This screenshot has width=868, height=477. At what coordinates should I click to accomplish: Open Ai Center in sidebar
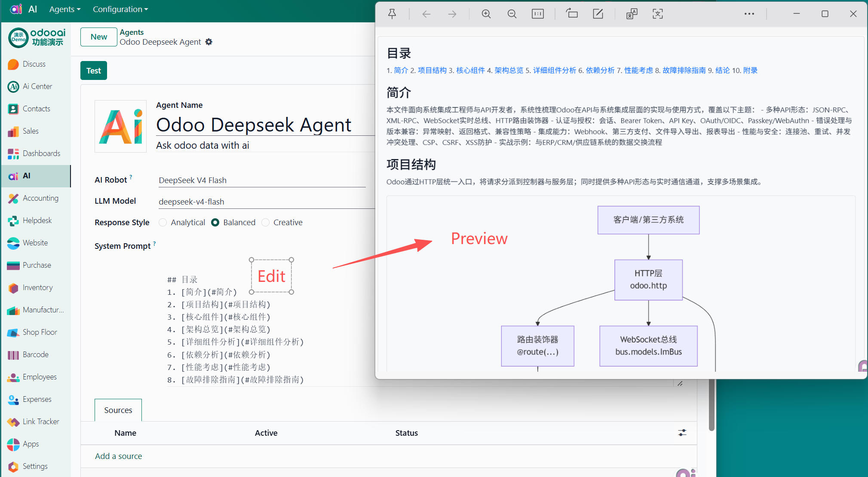point(36,86)
